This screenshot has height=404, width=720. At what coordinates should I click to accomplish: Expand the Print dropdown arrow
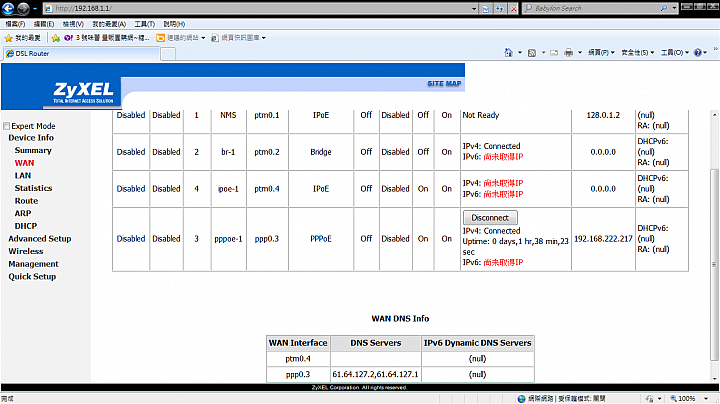point(580,53)
